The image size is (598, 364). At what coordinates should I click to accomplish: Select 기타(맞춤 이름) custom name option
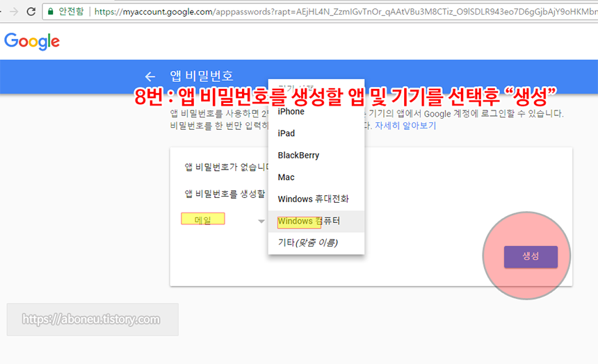coord(316,243)
